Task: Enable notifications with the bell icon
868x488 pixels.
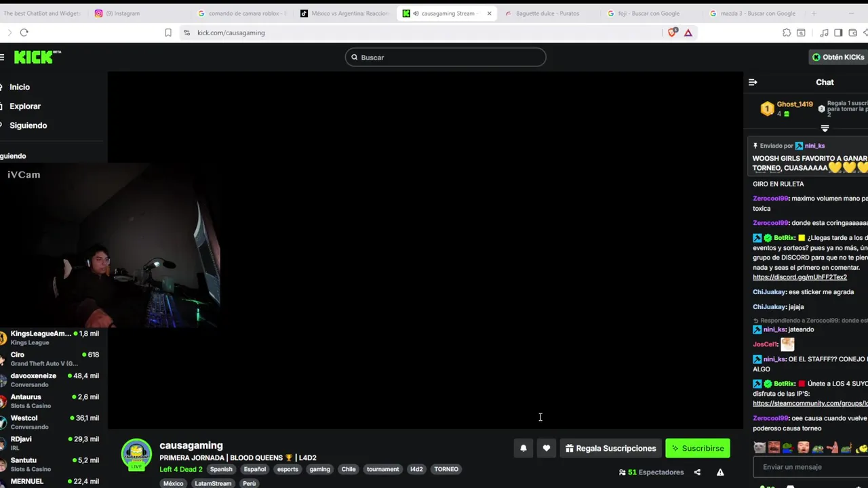Action: click(x=524, y=448)
